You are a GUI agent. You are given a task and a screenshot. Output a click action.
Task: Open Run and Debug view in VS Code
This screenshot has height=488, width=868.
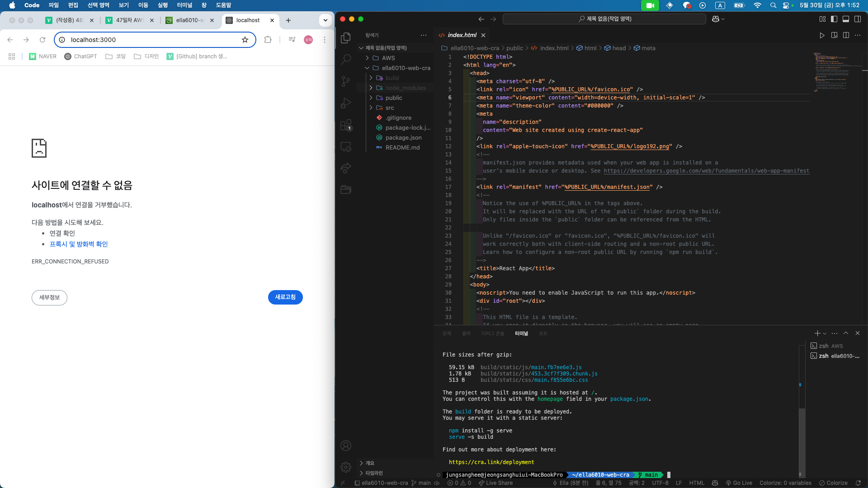coord(346,103)
